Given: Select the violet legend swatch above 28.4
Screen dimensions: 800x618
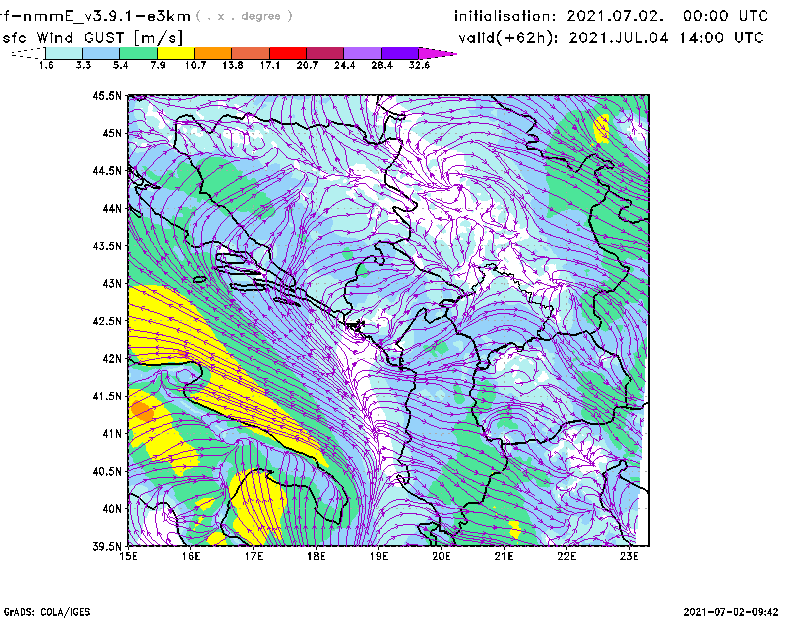Looking at the screenshot, I should point(400,53).
